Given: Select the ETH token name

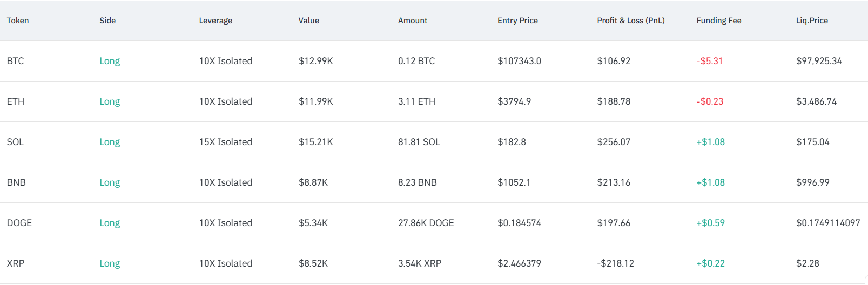Looking at the screenshot, I should point(16,101).
